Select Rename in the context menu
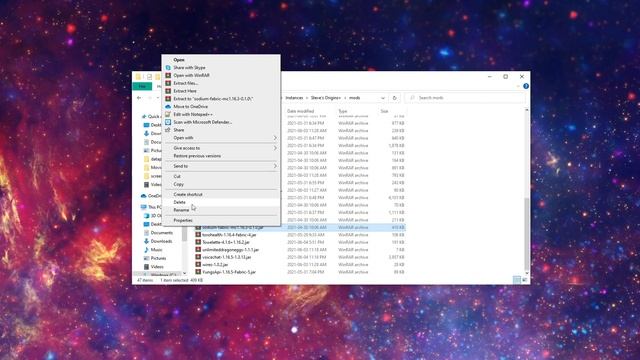Screen dimensions: 640x360 point(181,210)
